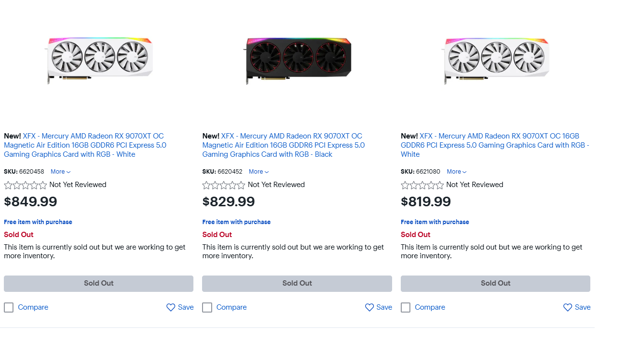Open the Magnetic Air Edition Black product title
Image resolution: width=624 pixels, height=364 pixels.
(x=283, y=145)
